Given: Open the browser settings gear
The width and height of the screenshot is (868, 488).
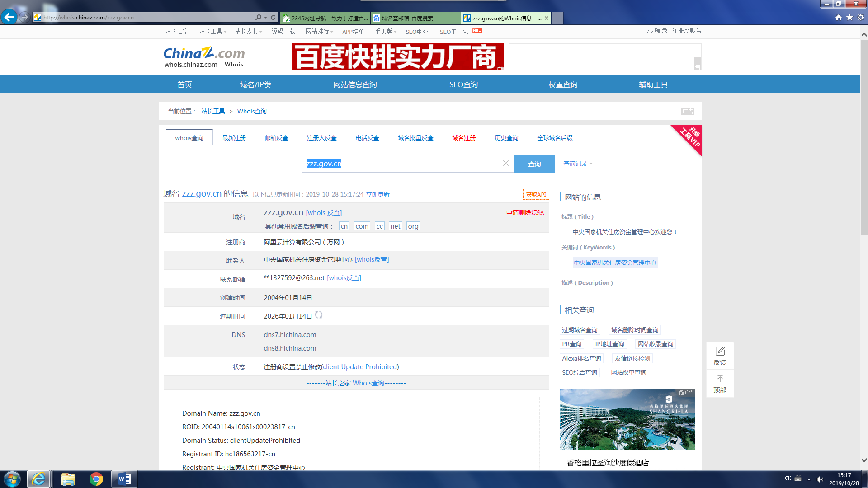Looking at the screenshot, I should [x=861, y=17].
